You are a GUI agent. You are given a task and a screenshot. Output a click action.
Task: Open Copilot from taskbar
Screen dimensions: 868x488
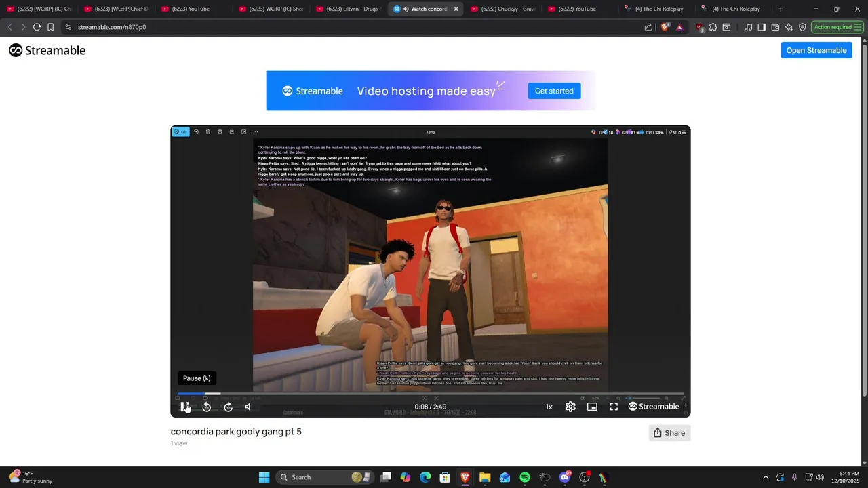(405, 477)
